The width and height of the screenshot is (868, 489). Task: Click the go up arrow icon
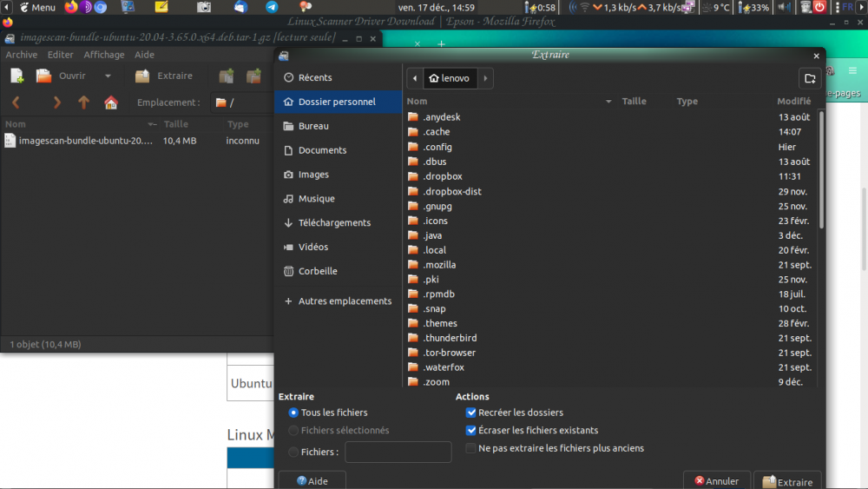tap(83, 102)
